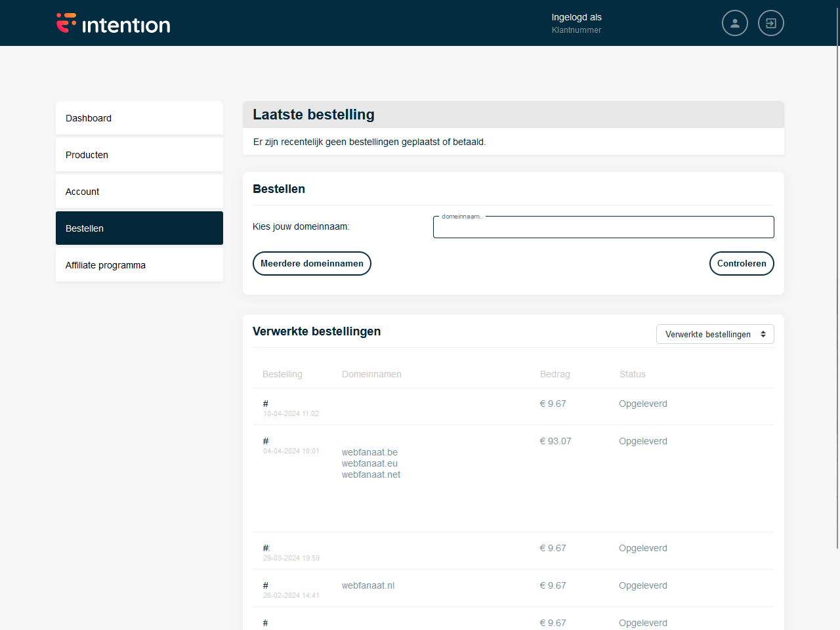Click the webfanaat.nl domain
Screen dimensions: 840x630
(x=367, y=585)
